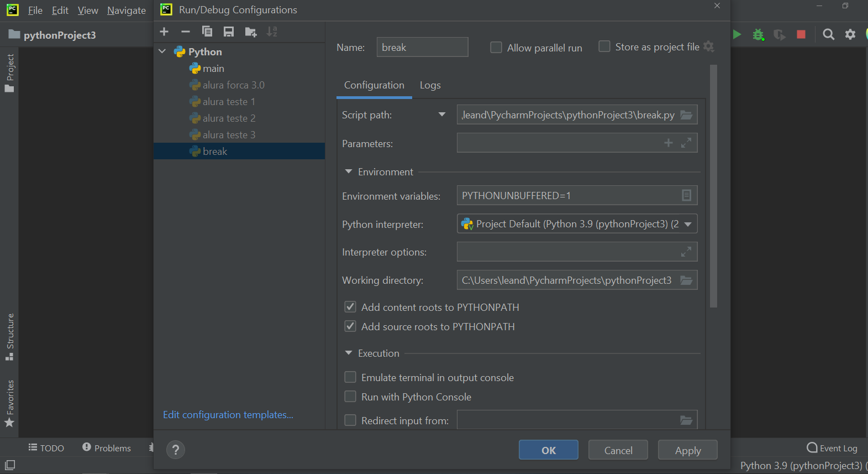Image resolution: width=868 pixels, height=474 pixels.
Task: Debug with the green bug icon
Action: pos(759,34)
